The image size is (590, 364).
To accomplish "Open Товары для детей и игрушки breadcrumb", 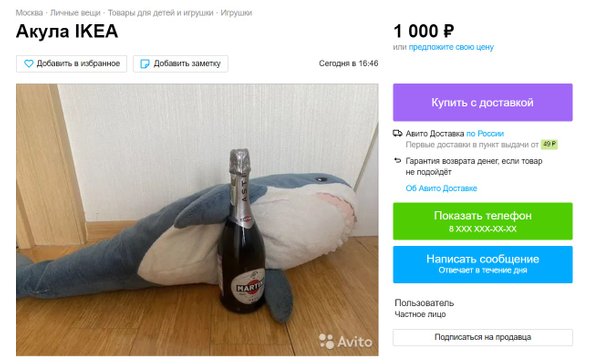I will point(161,13).
